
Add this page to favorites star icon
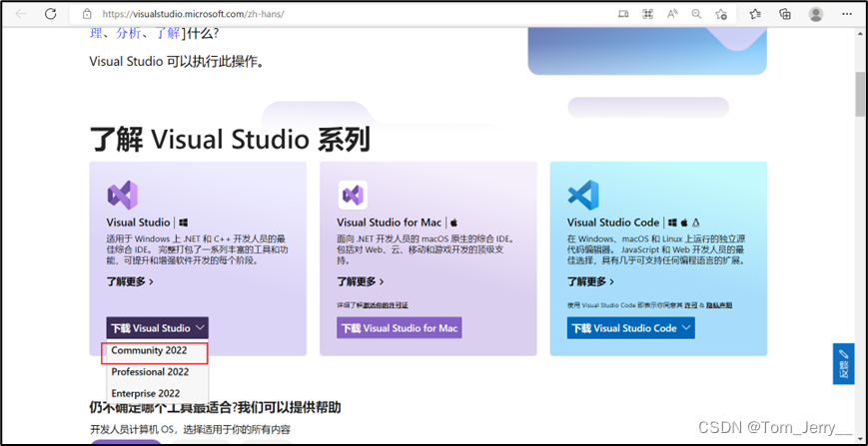(720, 14)
